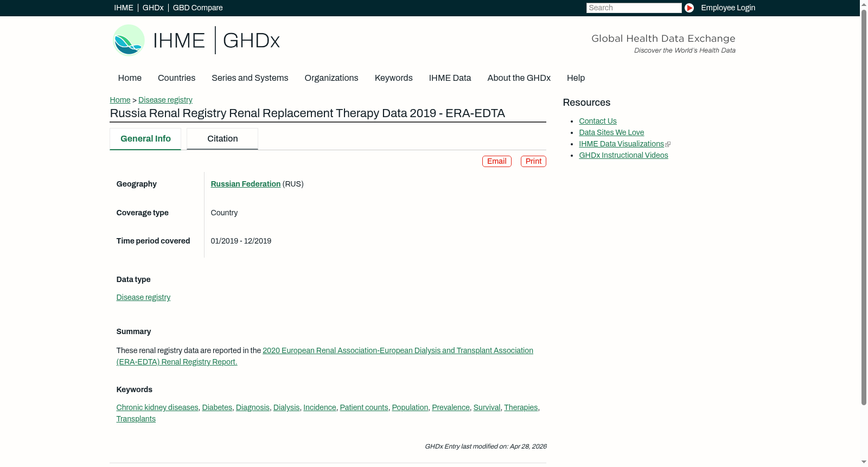868x467 pixels.
Task: Open Therapies keyword link
Action: [x=521, y=407]
